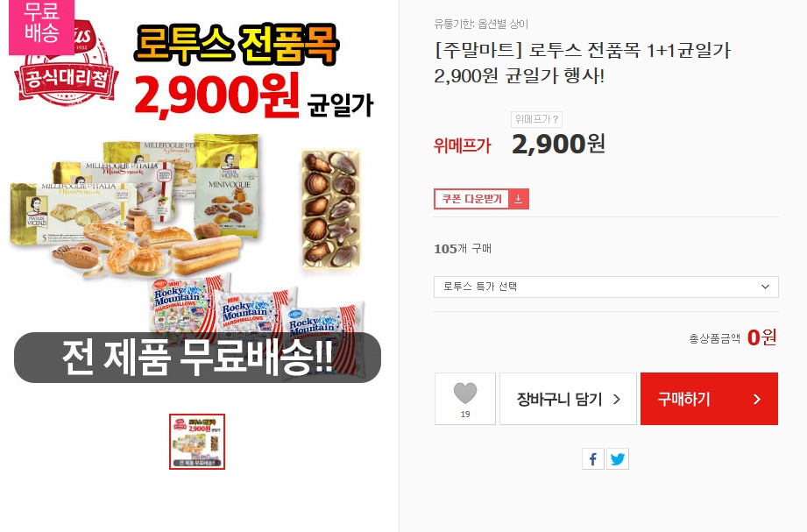Select the product thumbnail image
Viewport: 807px width, 532px height.
pyautogui.click(x=197, y=442)
